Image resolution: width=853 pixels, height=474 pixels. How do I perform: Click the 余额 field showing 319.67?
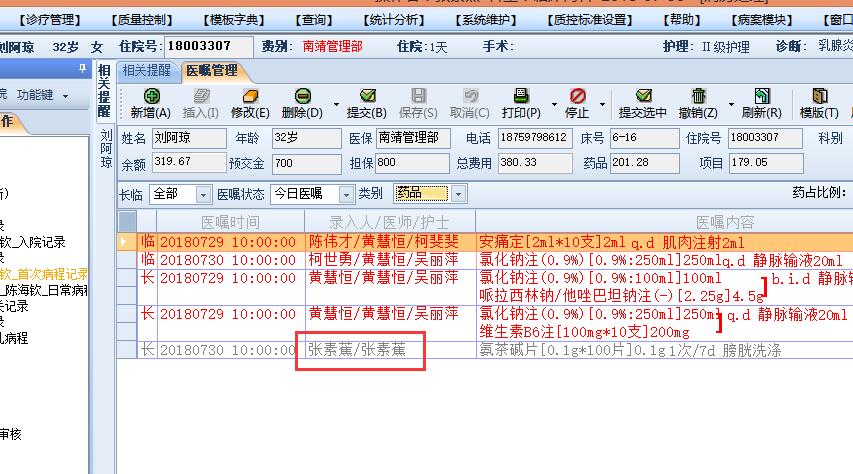pos(189,163)
